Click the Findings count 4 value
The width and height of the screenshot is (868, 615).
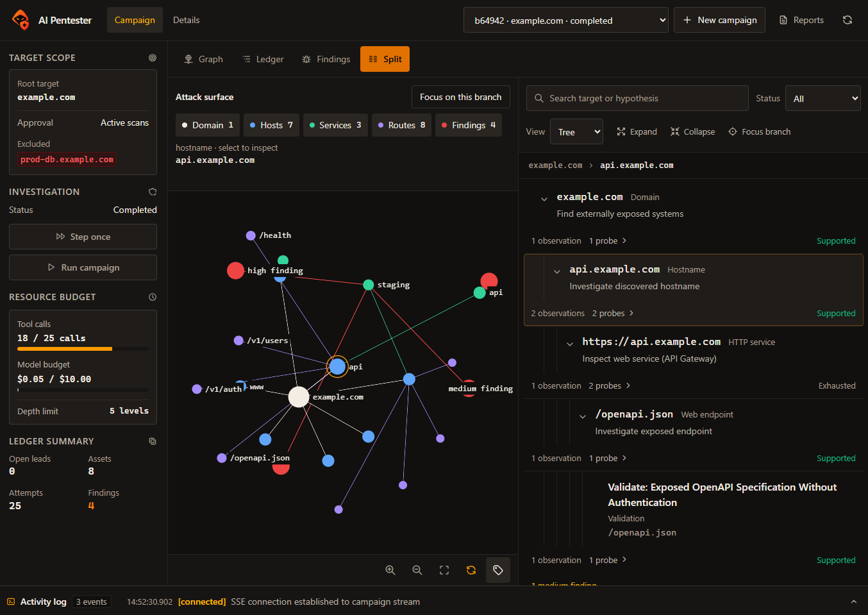91,505
